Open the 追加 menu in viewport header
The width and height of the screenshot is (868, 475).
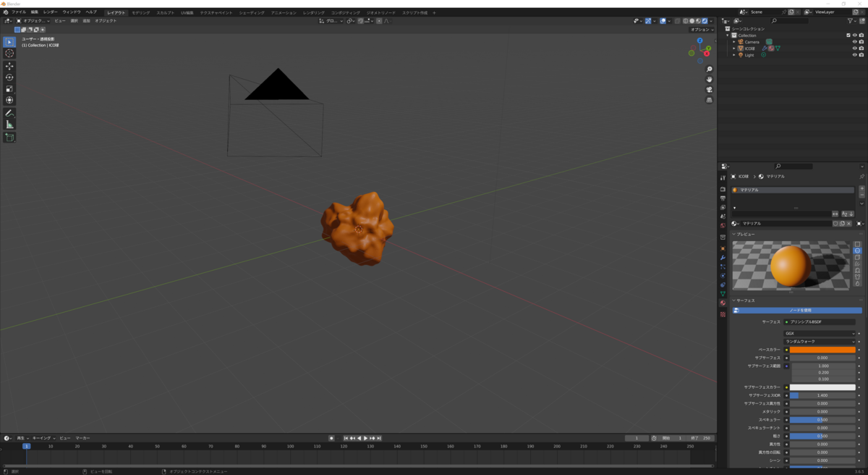[86, 21]
